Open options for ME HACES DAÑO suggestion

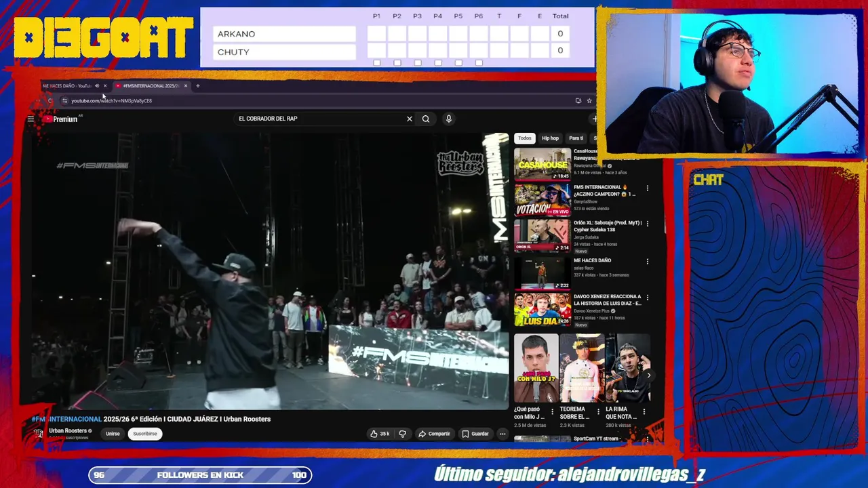[x=648, y=261]
